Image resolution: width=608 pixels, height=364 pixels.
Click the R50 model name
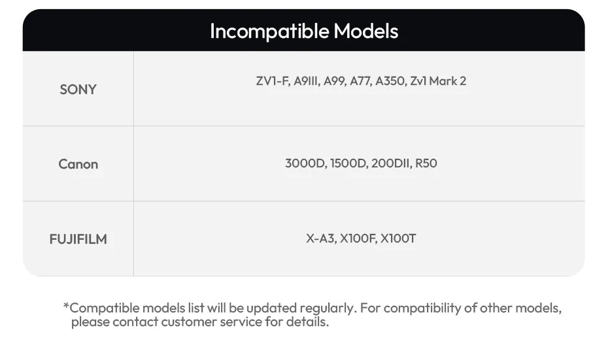[426, 163]
